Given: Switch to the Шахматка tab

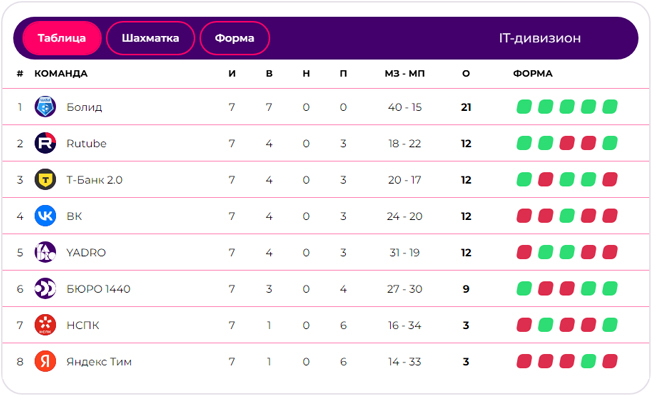Looking at the screenshot, I should [150, 38].
